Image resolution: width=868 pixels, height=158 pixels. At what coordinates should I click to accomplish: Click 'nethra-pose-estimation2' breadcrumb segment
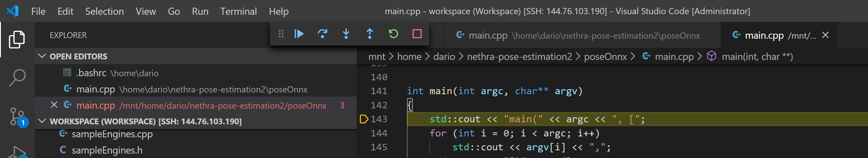519,56
